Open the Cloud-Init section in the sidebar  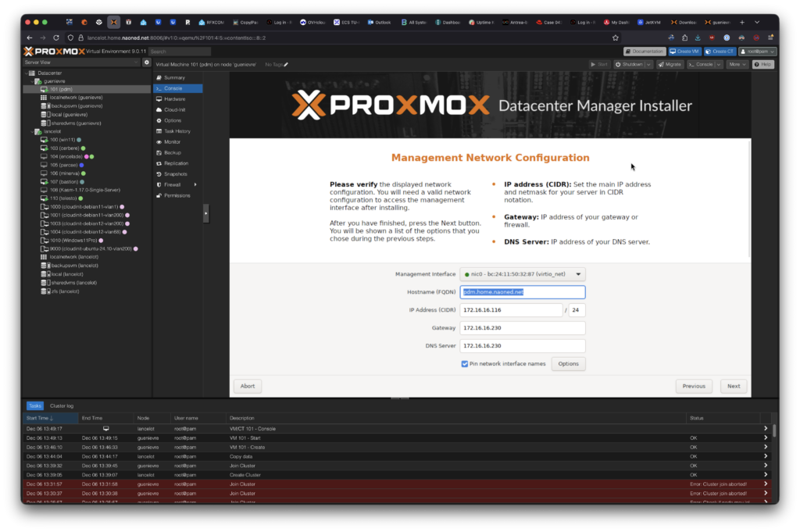174,110
